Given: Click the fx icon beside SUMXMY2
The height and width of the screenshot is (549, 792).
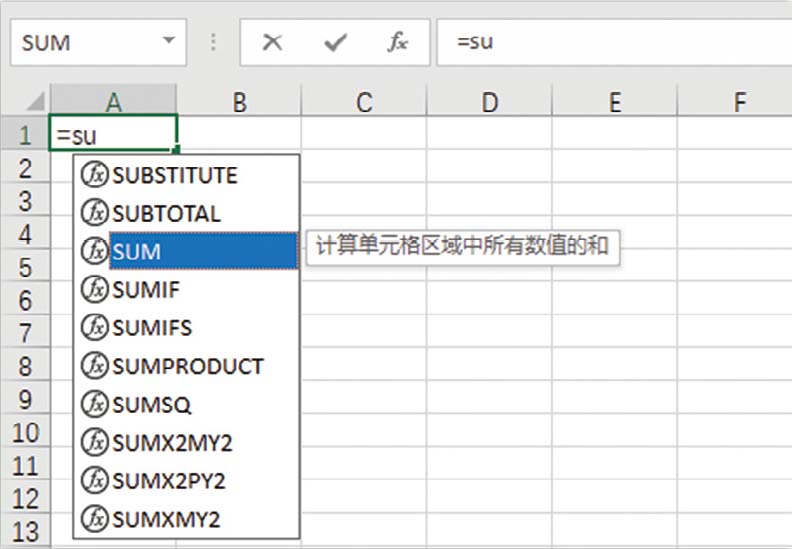Looking at the screenshot, I should (x=94, y=519).
